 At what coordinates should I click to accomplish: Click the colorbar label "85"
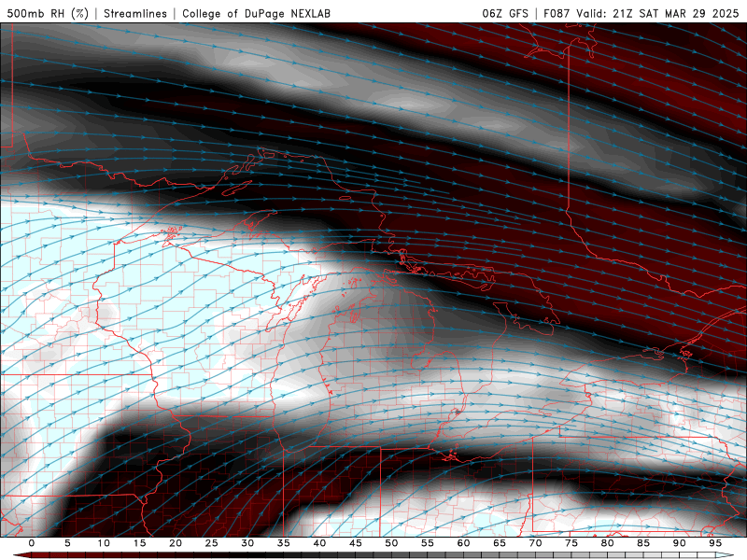[643, 543]
